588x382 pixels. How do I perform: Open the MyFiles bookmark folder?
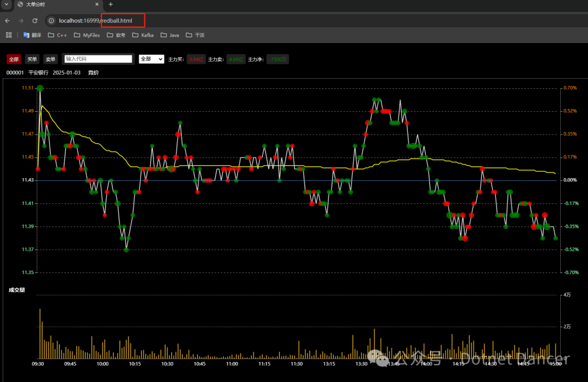(87, 35)
